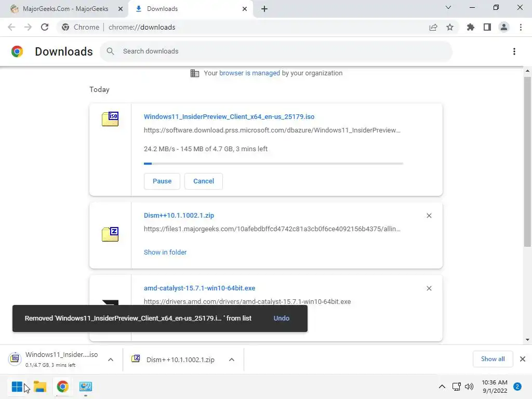
Task: Click the scrollbar up arrow
Action: [x=527, y=71]
